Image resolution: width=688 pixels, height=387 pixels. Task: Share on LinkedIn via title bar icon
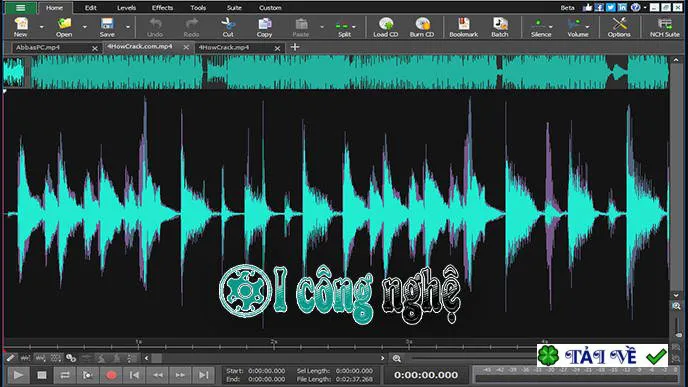[622, 7]
